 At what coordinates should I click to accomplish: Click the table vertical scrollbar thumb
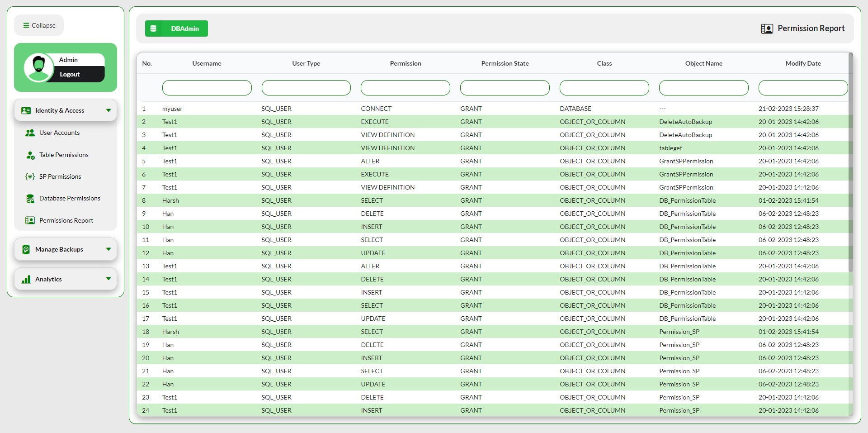coord(850,163)
